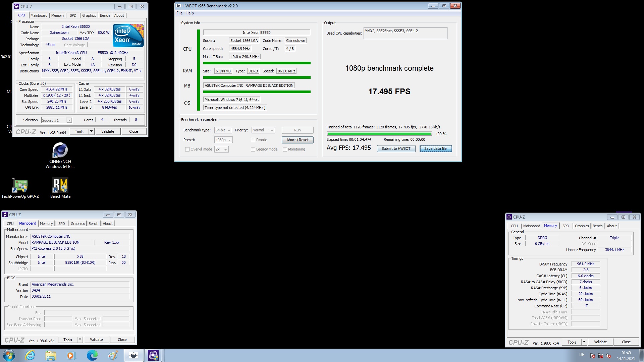
Task: Switch to Bench tab in top CPU-Z
Action: pos(105,15)
